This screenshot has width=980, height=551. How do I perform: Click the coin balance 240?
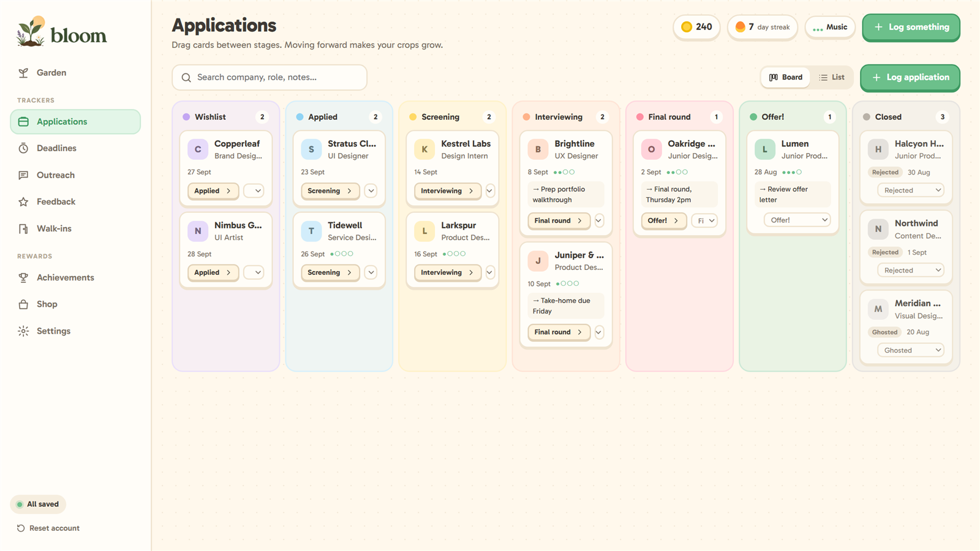[x=696, y=27]
